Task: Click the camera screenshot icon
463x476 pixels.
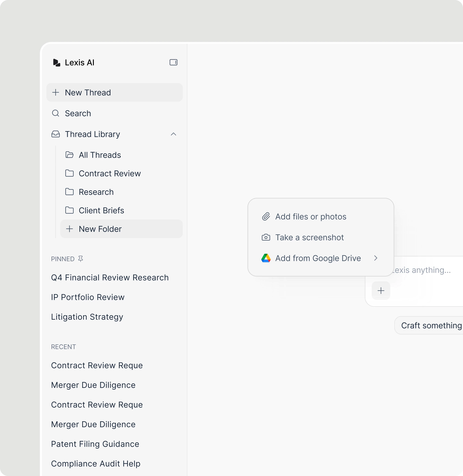Action: click(266, 237)
